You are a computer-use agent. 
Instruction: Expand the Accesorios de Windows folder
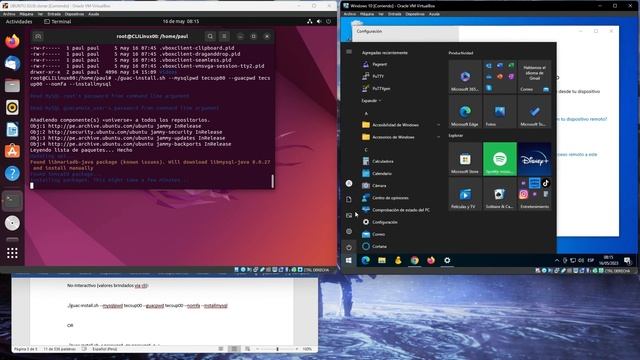point(400,137)
